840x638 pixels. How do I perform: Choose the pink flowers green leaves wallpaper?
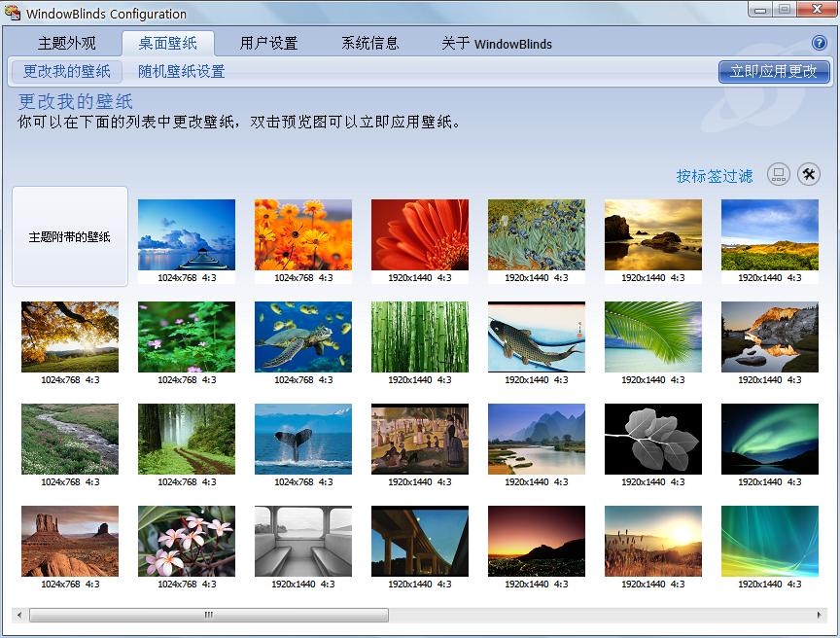(187, 337)
